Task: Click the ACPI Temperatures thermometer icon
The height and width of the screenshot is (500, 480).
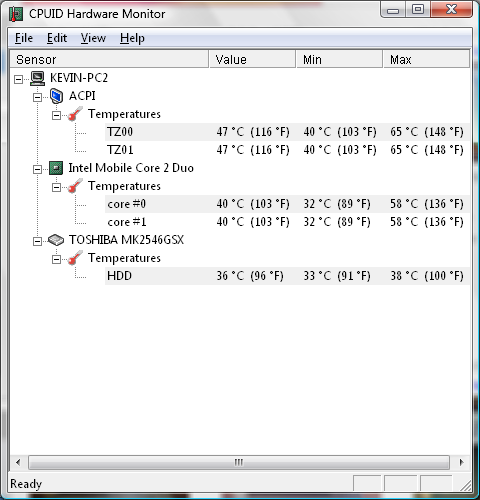Action: 75,114
